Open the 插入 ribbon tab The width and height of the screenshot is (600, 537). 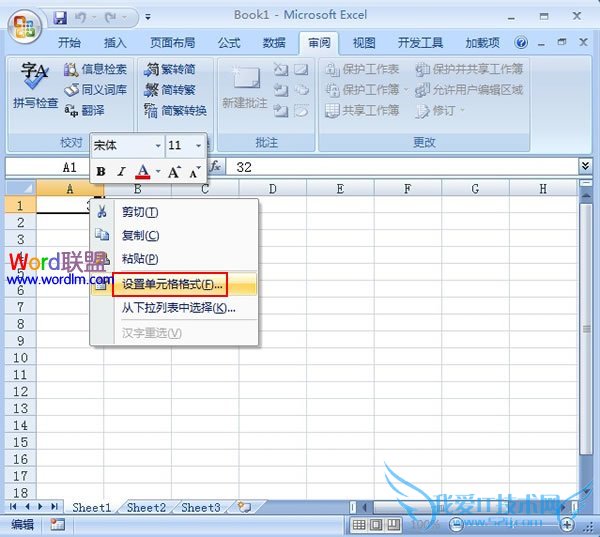(115, 42)
